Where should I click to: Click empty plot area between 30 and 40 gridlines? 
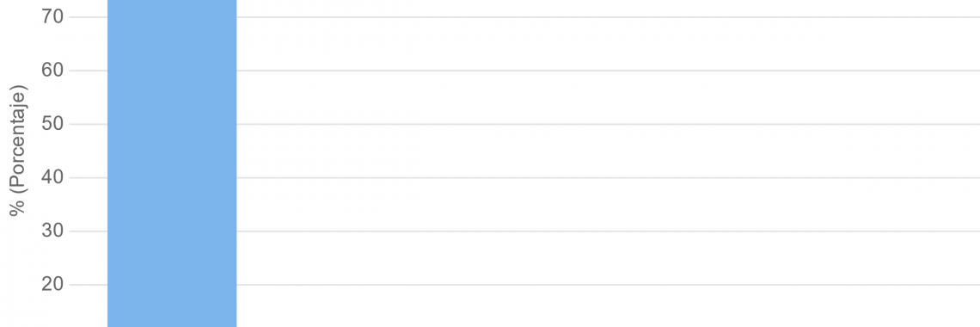pos(608,205)
